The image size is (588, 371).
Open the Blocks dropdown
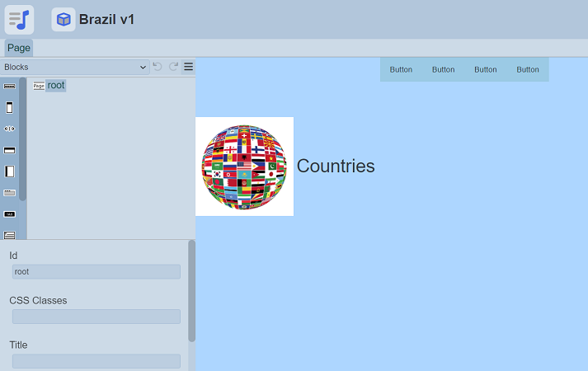(74, 67)
